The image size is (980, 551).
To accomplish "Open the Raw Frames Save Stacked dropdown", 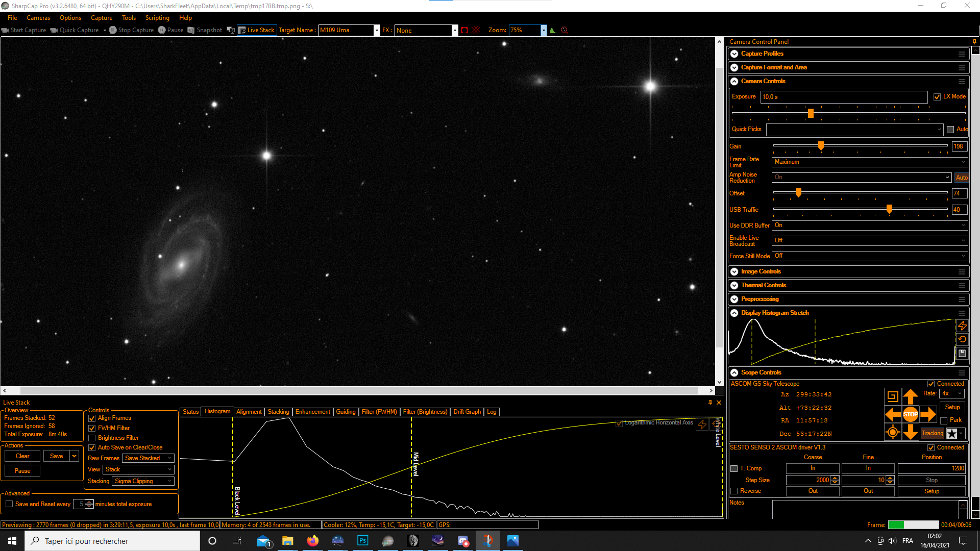I will click(148, 458).
